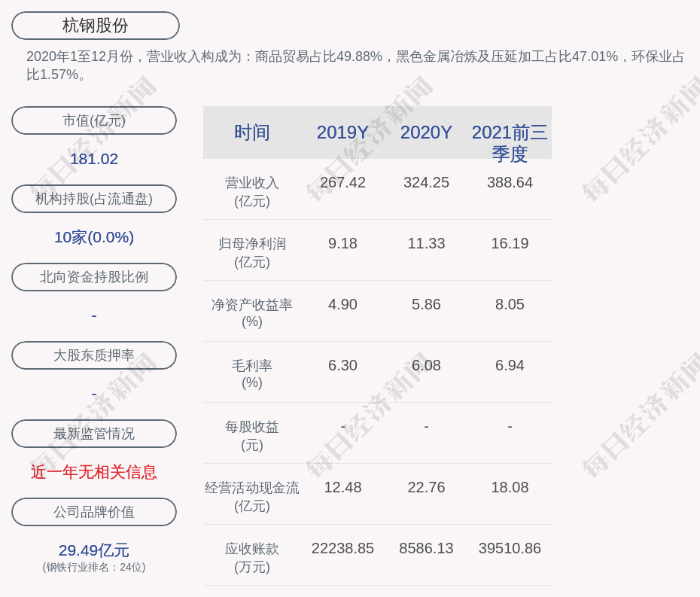The image size is (700, 597).
Task: Select the 应收账款(万元) row label
Action: (x=252, y=558)
